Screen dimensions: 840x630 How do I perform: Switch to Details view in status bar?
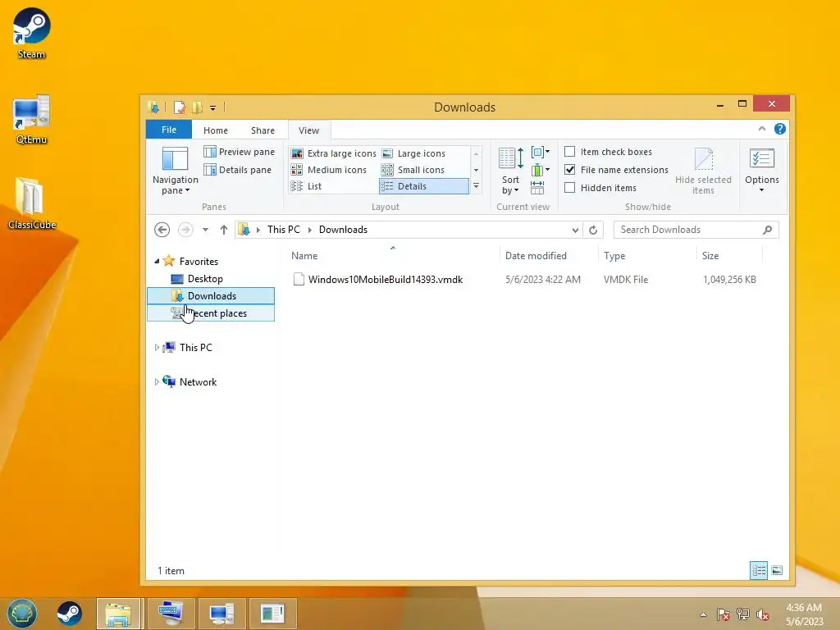(759, 571)
